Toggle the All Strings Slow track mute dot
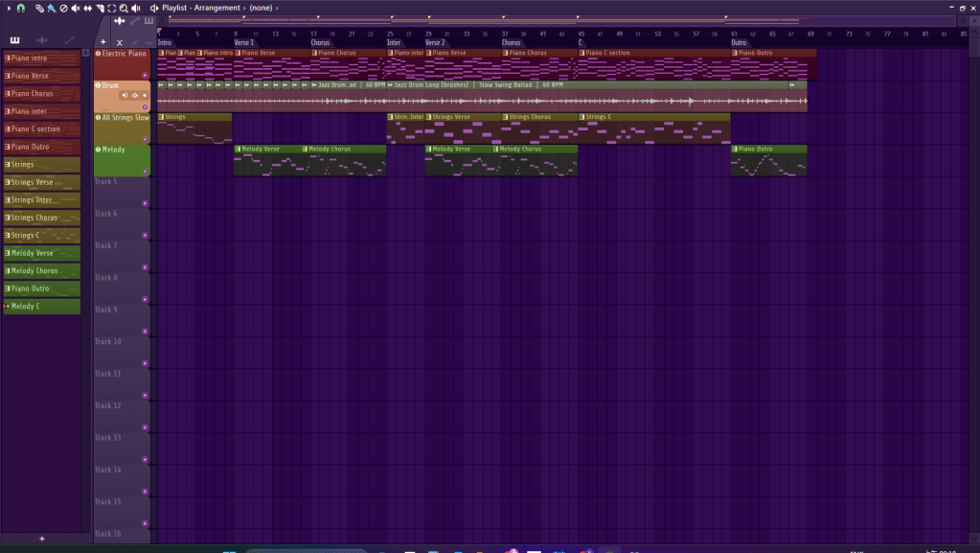This screenshot has width=980, height=553. pos(98,117)
